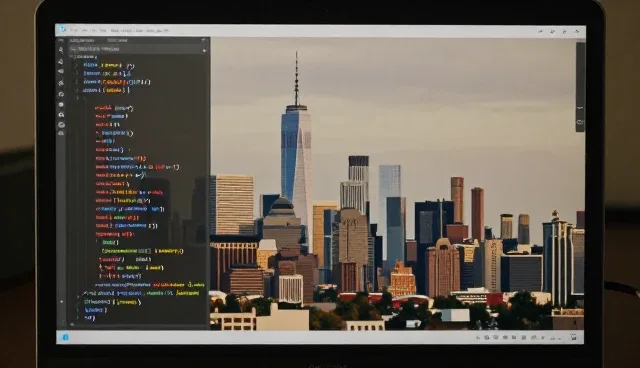Click the blue Start button on the taskbar
Screen dimensions: 640x368
point(65,337)
